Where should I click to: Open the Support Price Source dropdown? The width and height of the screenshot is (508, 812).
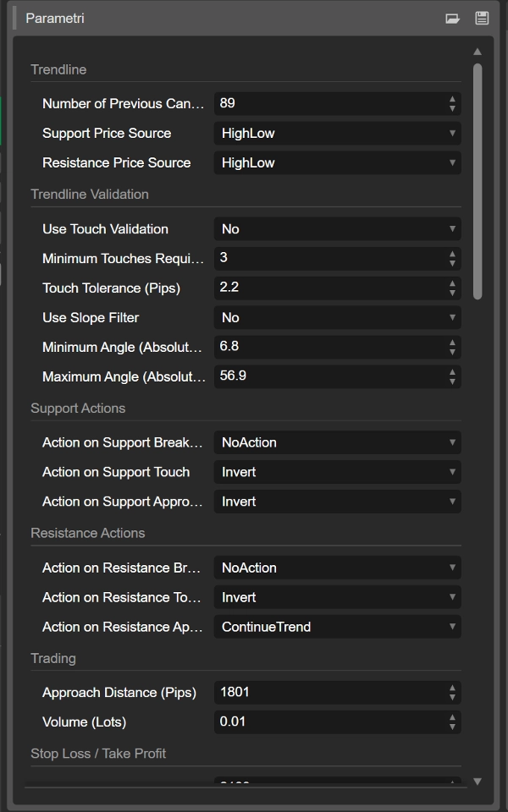tap(337, 133)
